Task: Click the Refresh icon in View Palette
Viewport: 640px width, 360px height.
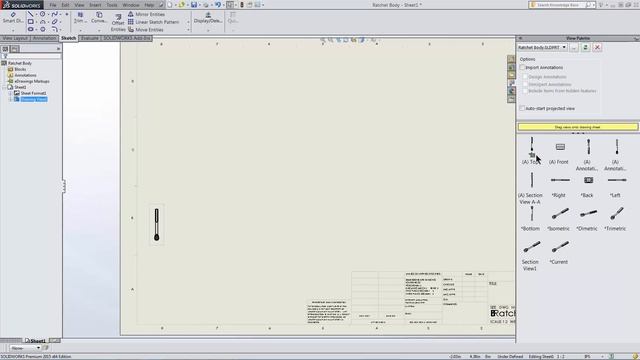Action: 585,47
